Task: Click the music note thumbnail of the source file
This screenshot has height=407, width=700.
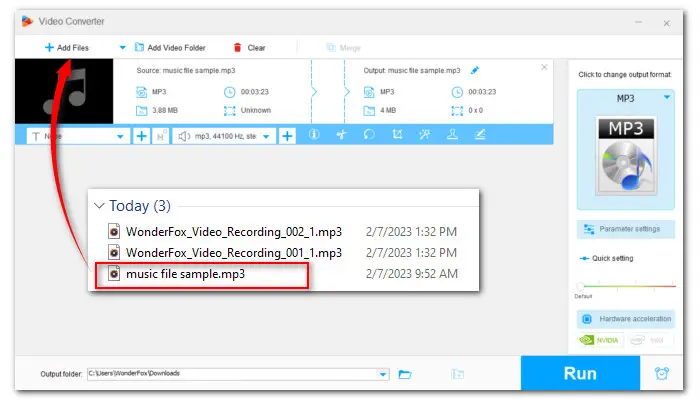Action: point(64,91)
